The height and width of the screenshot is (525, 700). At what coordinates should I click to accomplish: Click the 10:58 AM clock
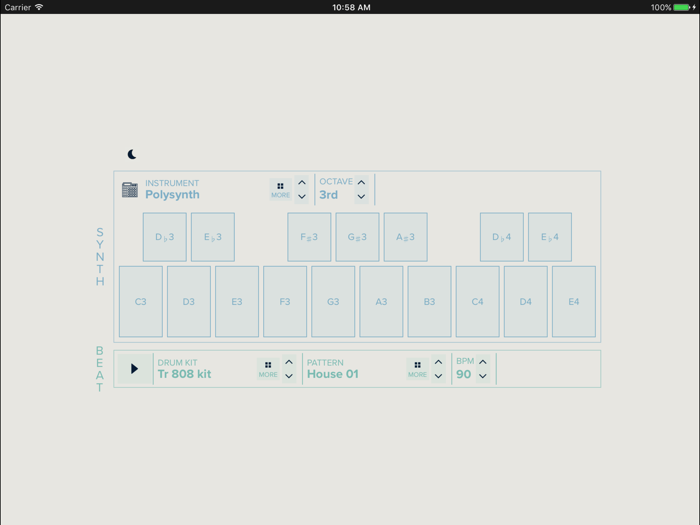pyautogui.click(x=351, y=7)
